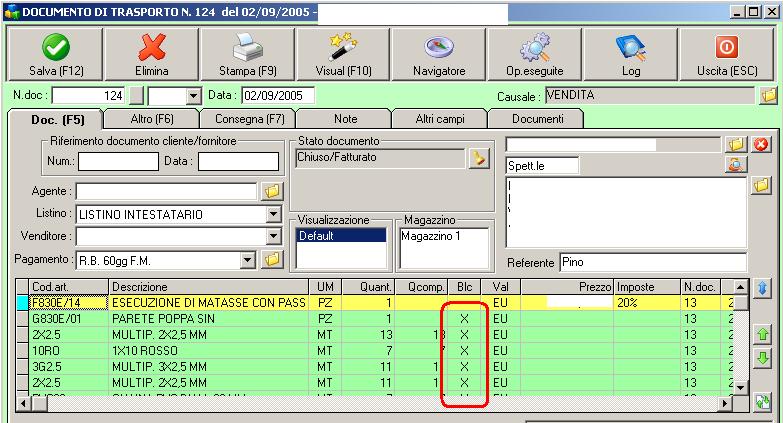Click grid vertical scrollbar down arrow
The width and height of the screenshot is (783, 423).
(741, 388)
